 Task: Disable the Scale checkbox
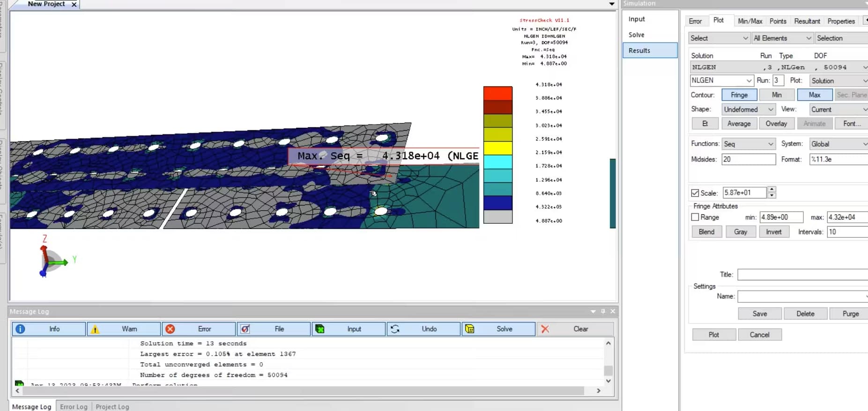pyautogui.click(x=695, y=193)
